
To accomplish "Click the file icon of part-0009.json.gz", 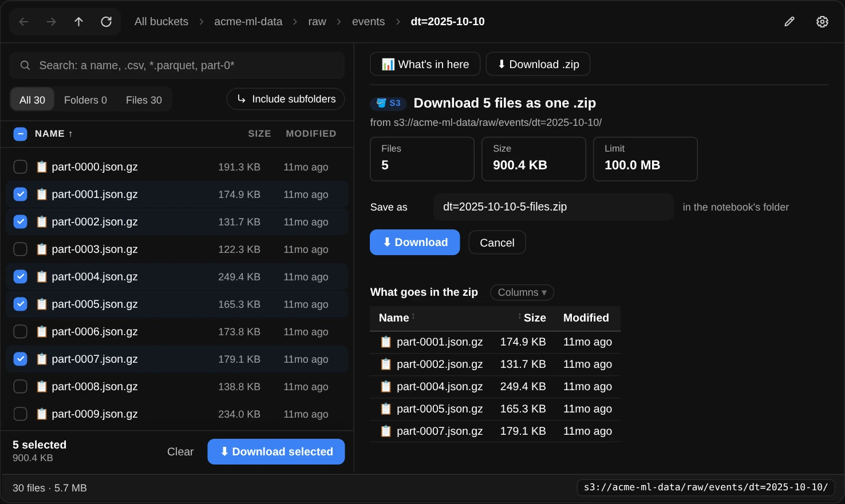I will pos(42,414).
